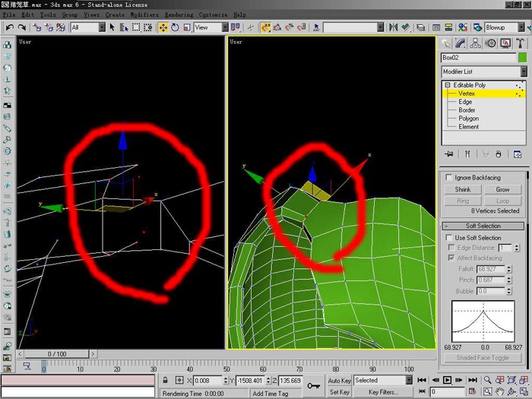Toggle the Affect Backfacing checkbox
The image size is (532, 399).
point(451,258)
